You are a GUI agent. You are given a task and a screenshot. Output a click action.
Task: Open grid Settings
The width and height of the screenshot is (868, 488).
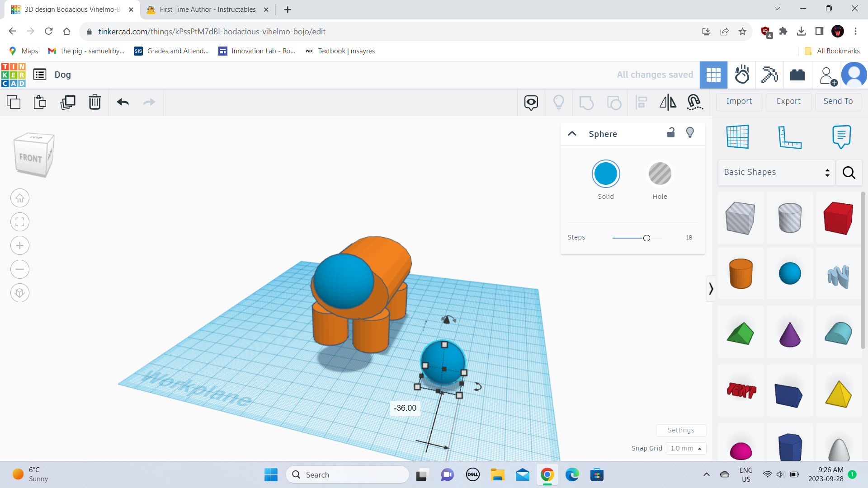coord(681,430)
